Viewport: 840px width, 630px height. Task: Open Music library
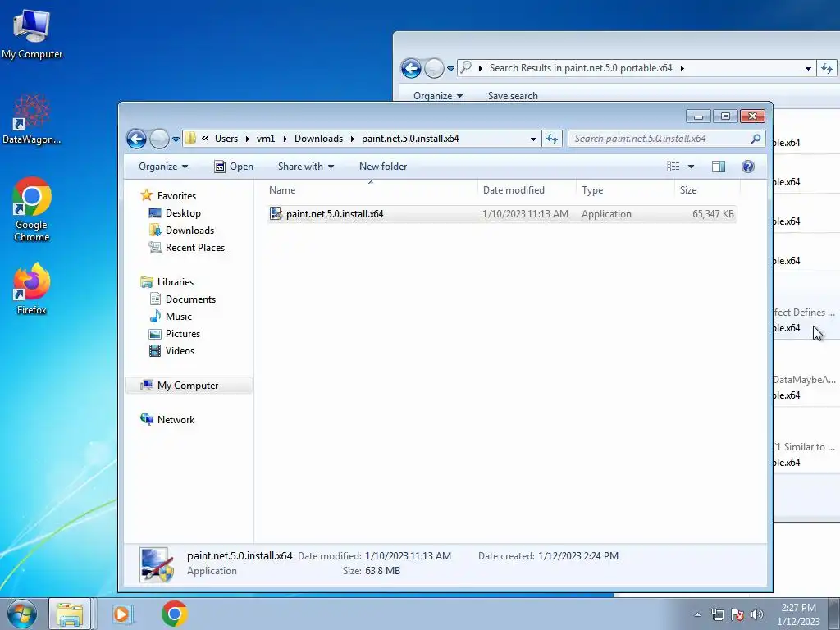point(178,316)
